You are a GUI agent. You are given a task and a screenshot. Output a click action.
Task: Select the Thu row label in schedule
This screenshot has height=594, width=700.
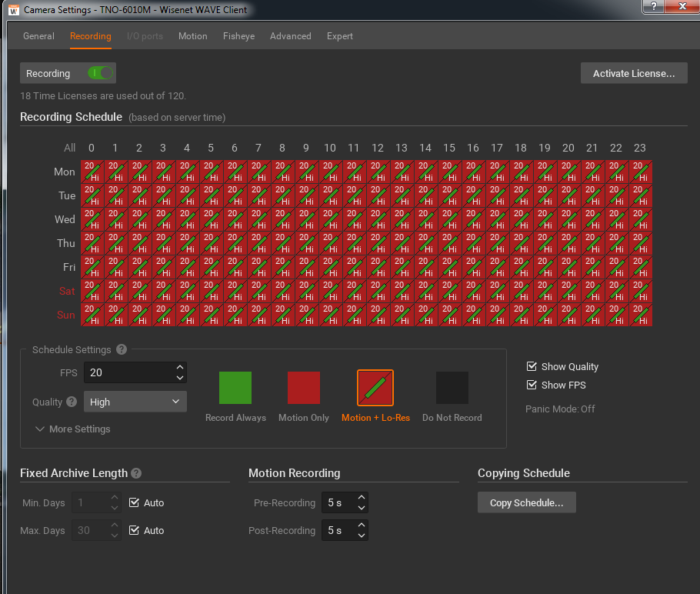pyautogui.click(x=66, y=243)
